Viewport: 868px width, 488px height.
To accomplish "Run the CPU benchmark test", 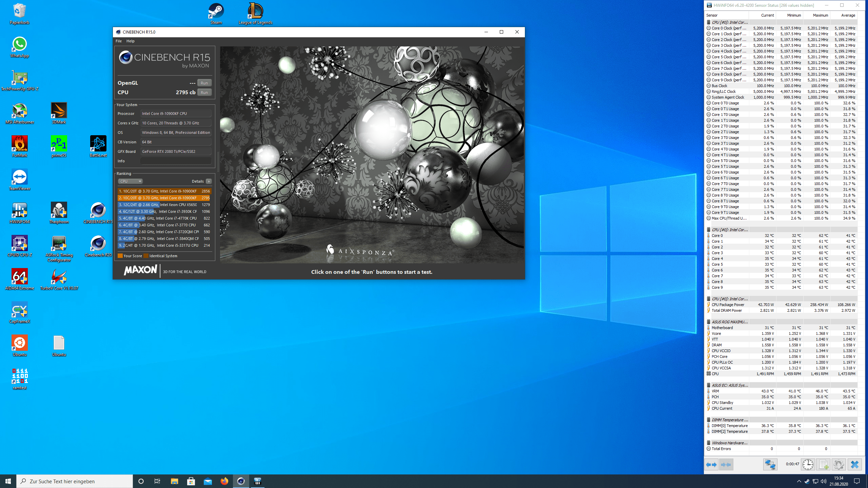I will (204, 93).
